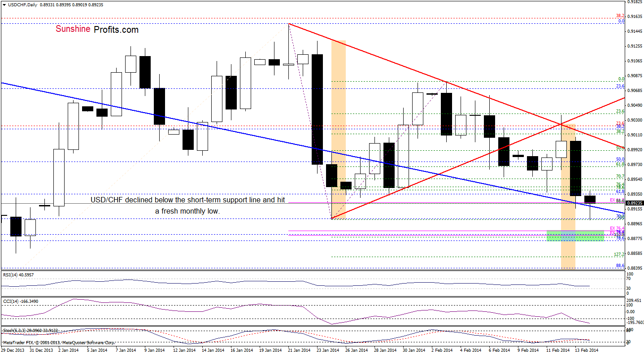Click the 0.90495 price axis label
The image size is (644, 354).
pyautogui.click(x=635, y=105)
